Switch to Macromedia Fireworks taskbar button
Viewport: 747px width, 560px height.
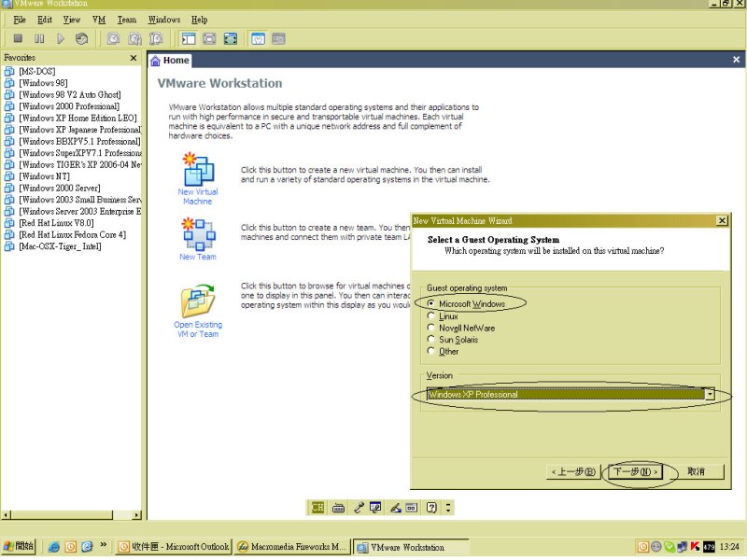click(292, 547)
